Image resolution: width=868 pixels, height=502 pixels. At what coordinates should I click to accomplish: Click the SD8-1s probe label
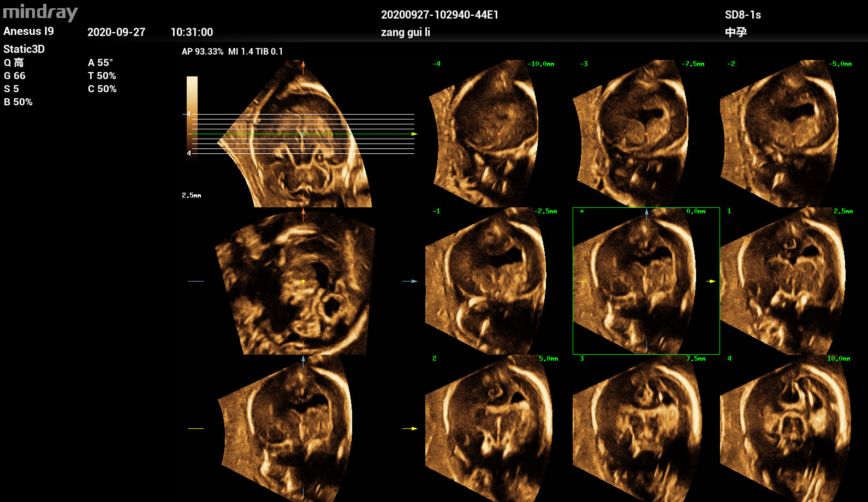tap(742, 15)
